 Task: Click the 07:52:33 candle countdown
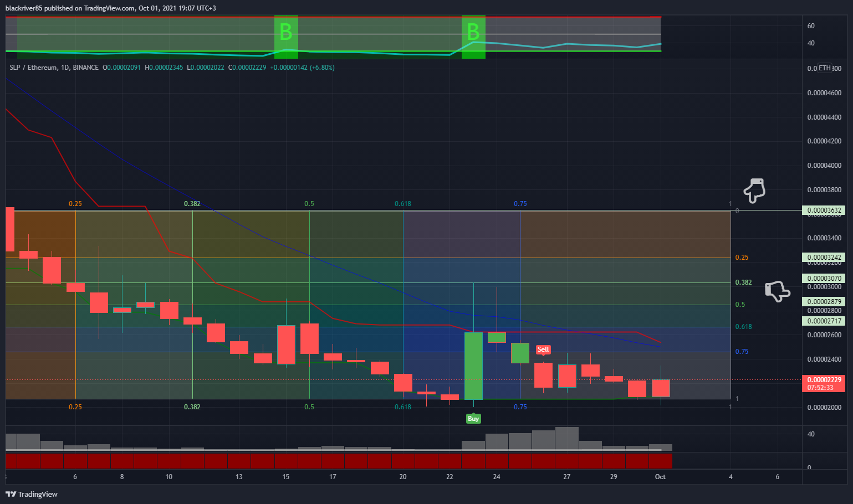[820, 388]
